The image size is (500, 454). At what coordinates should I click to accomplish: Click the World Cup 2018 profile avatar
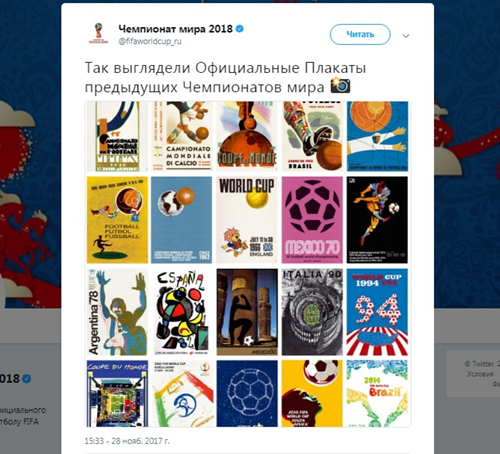click(98, 33)
